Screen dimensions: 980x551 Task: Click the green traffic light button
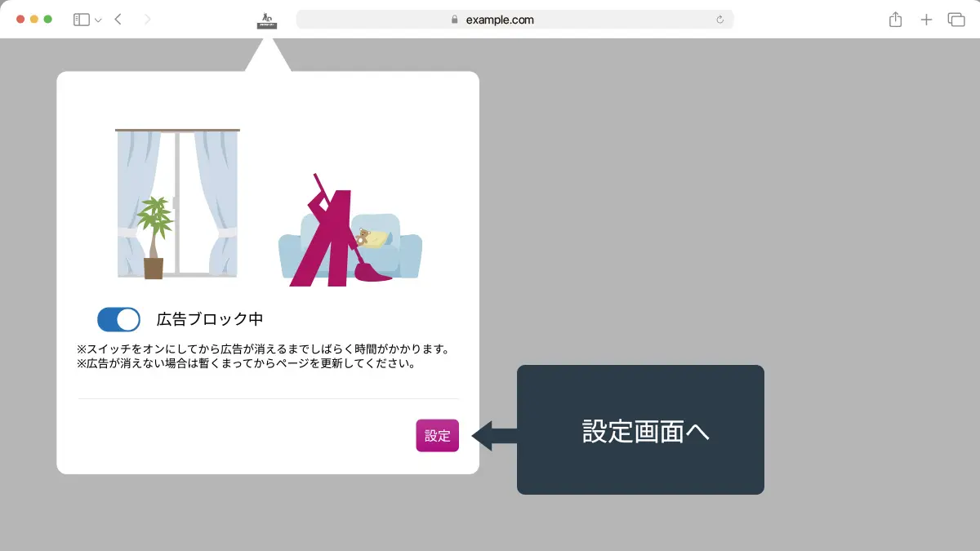point(49,17)
